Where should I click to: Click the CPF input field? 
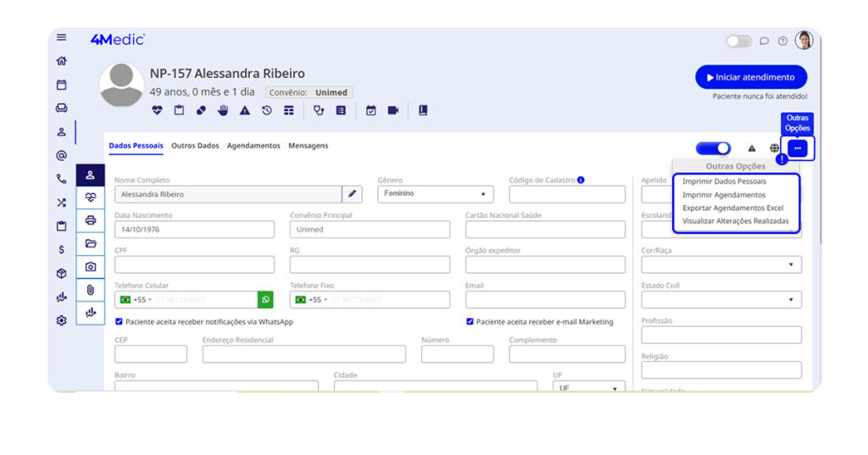194,264
